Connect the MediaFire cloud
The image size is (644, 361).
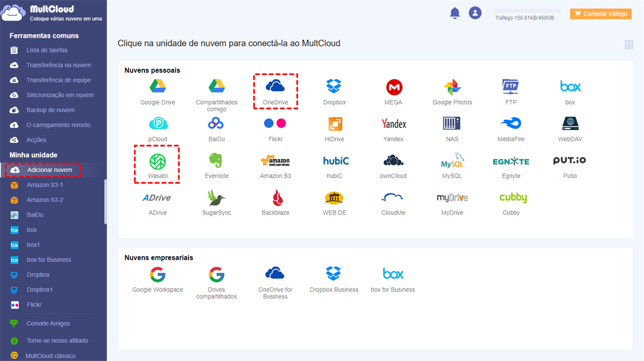[x=511, y=124]
